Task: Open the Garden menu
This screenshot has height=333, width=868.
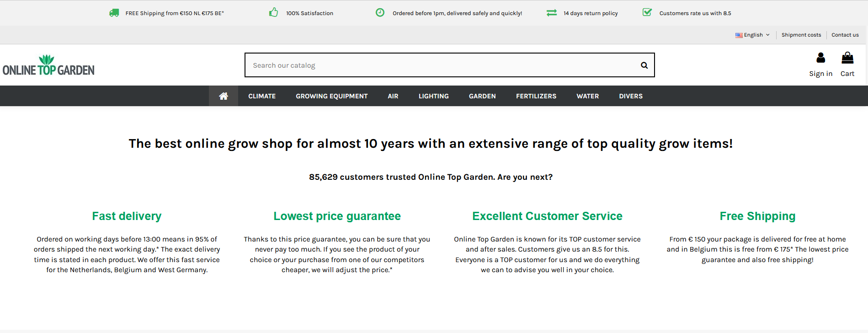Action: click(482, 96)
